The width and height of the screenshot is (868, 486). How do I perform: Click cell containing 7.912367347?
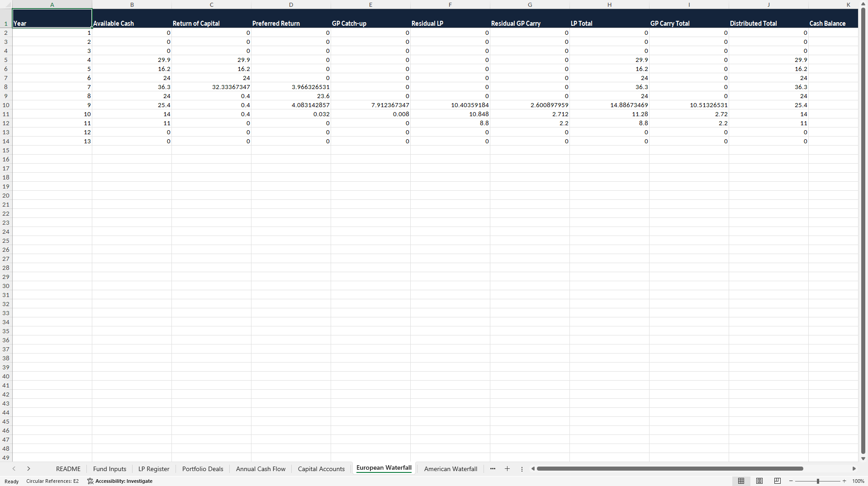coord(370,105)
